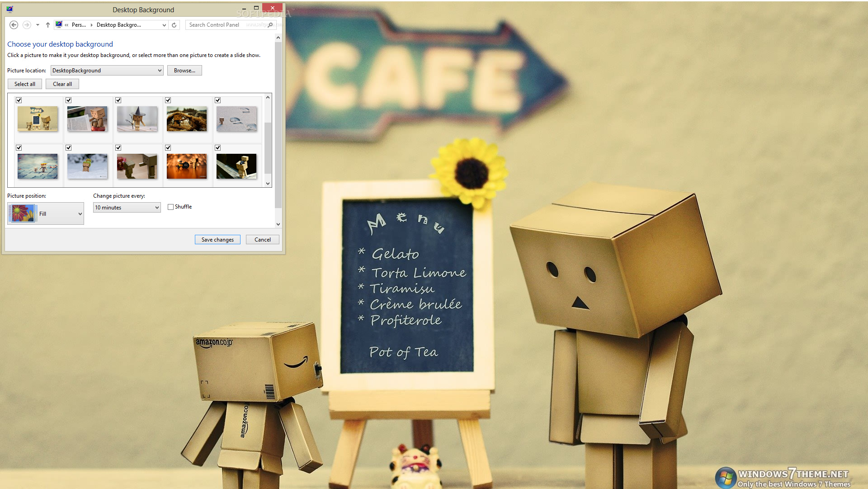Select the orange sunset Danbo thumbnail

tap(187, 166)
